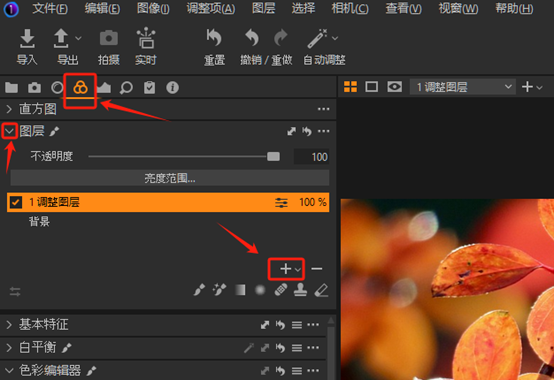Image resolution: width=554 pixels, height=380 pixels.
Task: Select the Magic Brush mask tool
Action: coord(219,290)
